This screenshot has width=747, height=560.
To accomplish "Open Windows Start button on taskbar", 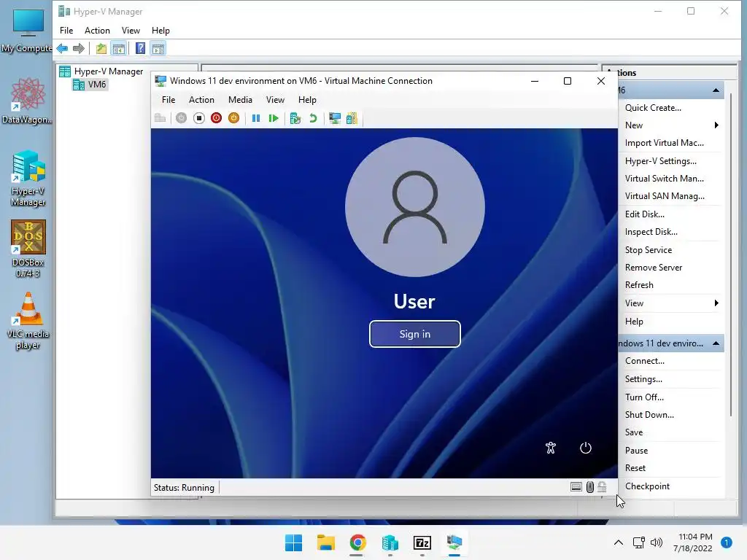I will click(293, 542).
